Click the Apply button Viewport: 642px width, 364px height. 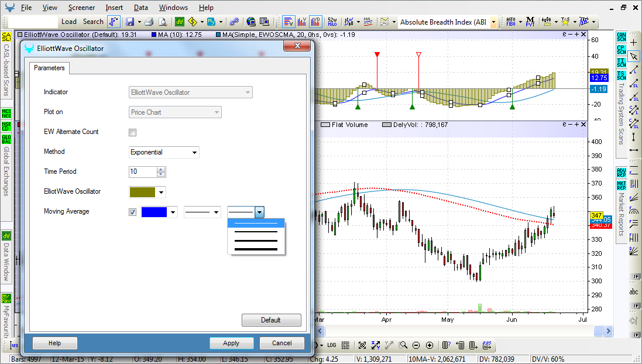tap(231, 343)
